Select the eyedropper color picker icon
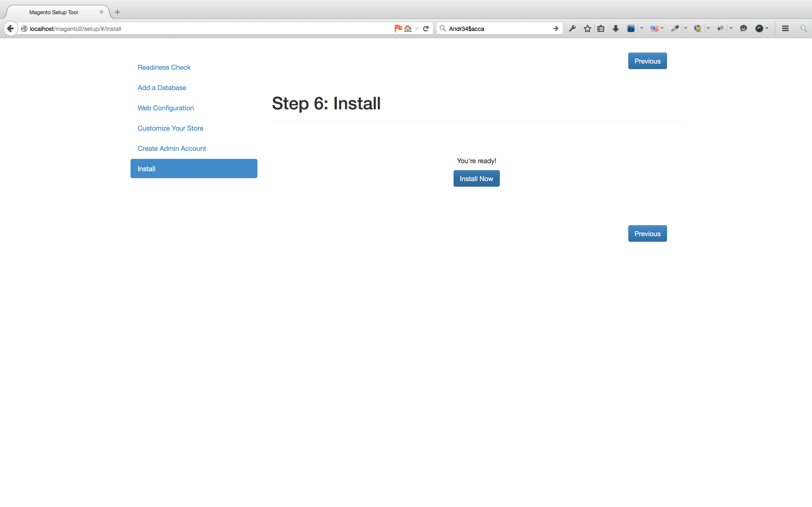Screen dimensions: 812x507 674,28
